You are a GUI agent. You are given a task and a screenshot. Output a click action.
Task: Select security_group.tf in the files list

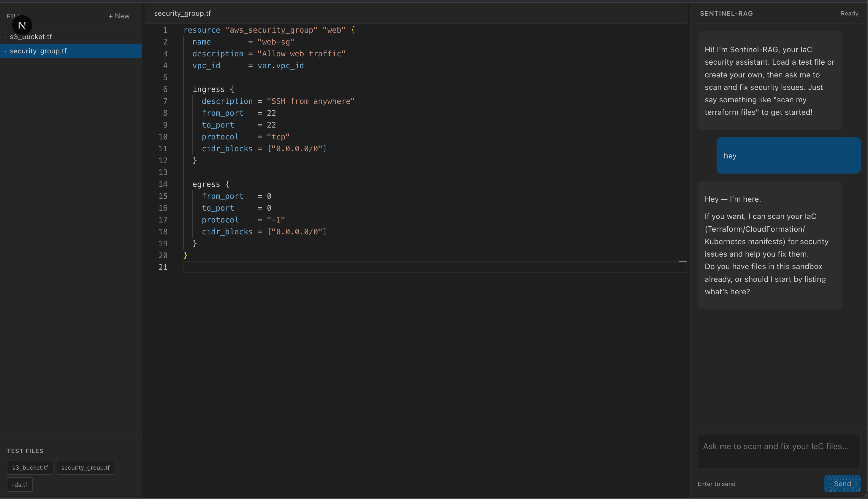click(x=38, y=51)
